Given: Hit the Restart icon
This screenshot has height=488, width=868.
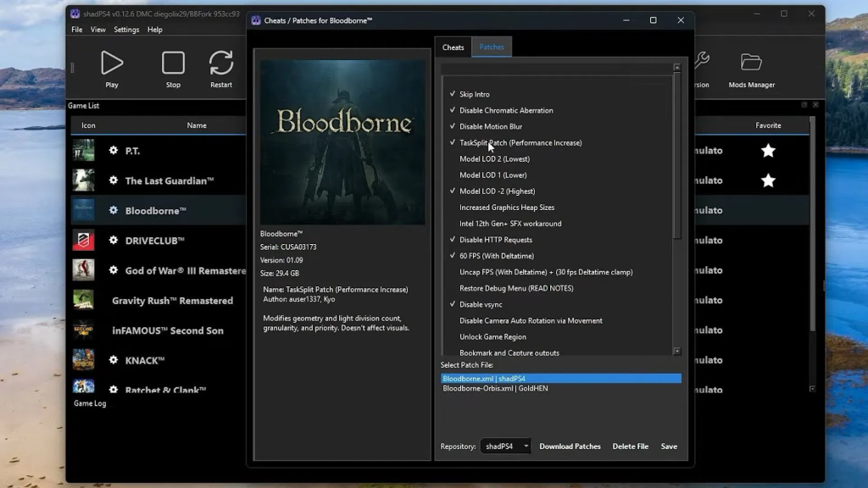Looking at the screenshot, I should point(221,64).
